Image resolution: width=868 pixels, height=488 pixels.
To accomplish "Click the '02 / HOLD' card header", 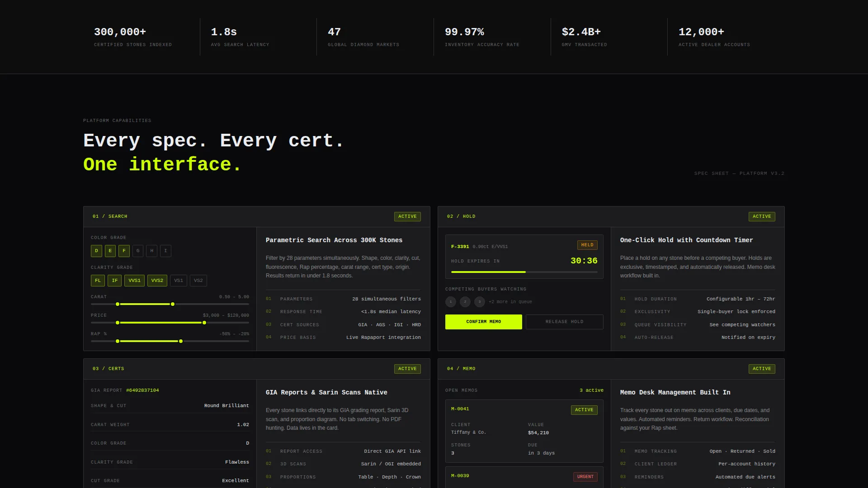I will coord(611,217).
